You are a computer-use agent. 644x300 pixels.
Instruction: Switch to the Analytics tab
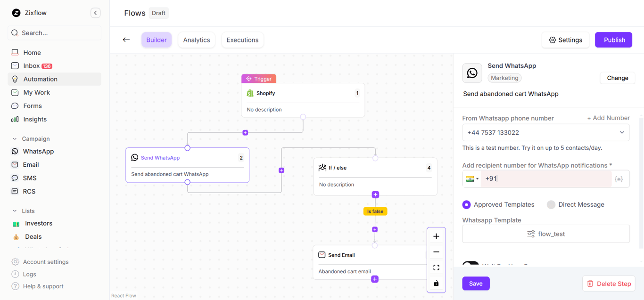pos(196,40)
